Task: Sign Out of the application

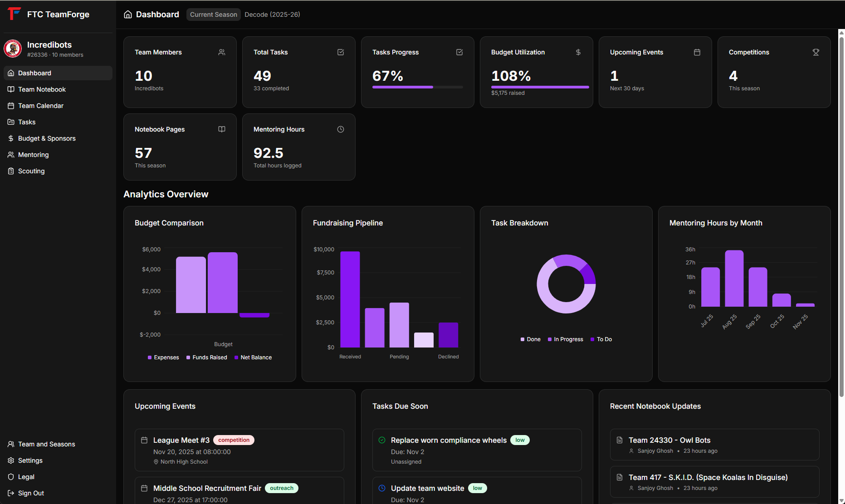Action: click(x=31, y=493)
